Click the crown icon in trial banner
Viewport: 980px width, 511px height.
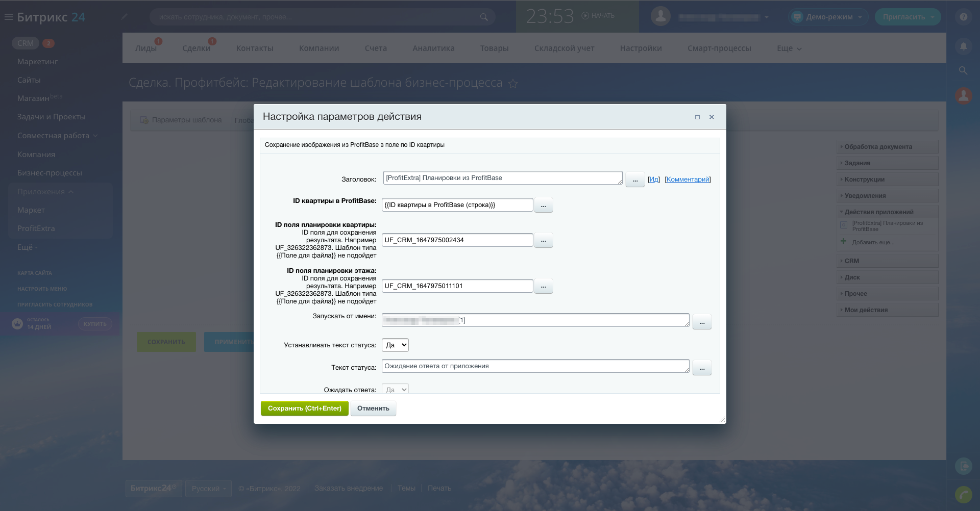(x=17, y=324)
